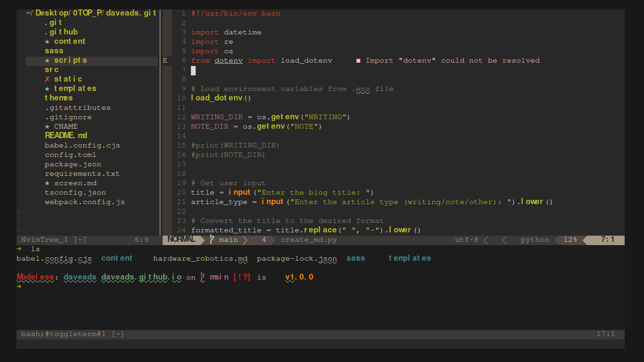This screenshot has width=644, height=362.
Task: Click the [!?] git status flags in the prompt
Action: (x=242, y=277)
